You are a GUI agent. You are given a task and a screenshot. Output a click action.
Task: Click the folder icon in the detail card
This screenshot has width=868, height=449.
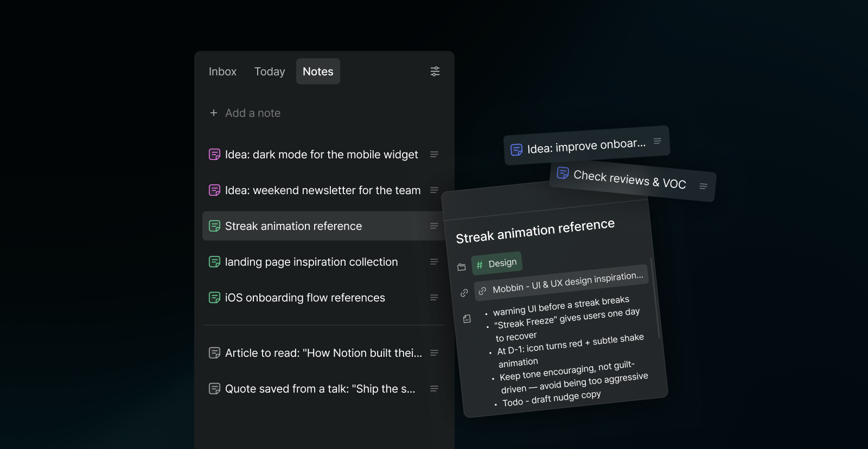point(462,267)
